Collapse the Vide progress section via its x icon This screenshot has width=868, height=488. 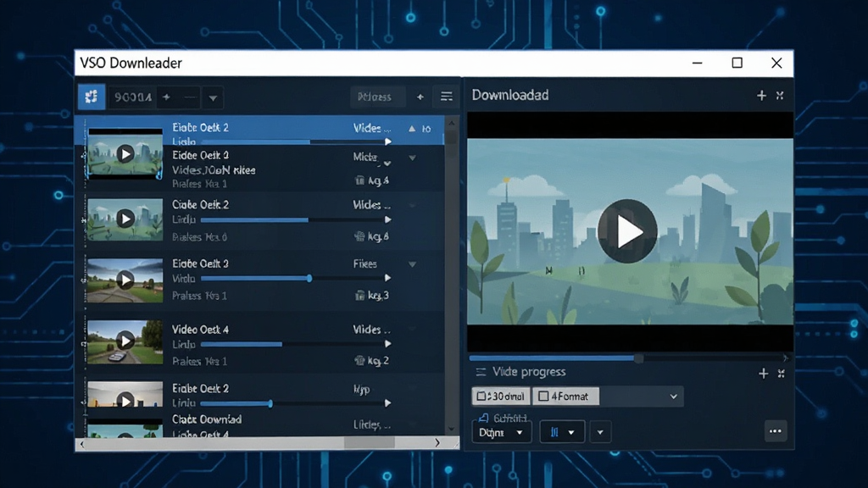pyautogui.click(x=781, y=374)
